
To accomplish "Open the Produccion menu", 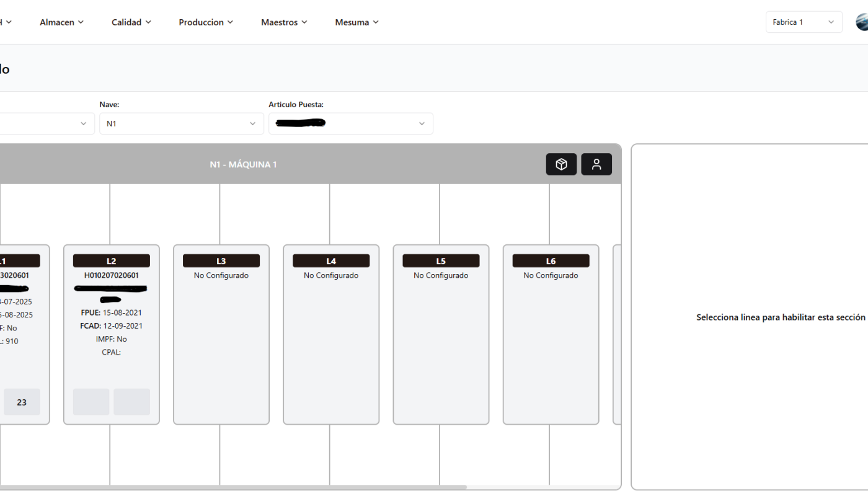I will pos(206,22).
